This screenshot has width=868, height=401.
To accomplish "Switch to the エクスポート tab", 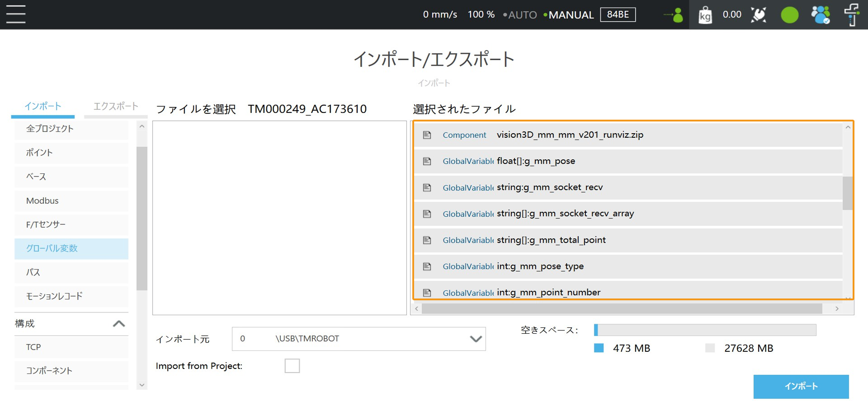I will click(116, 107).
